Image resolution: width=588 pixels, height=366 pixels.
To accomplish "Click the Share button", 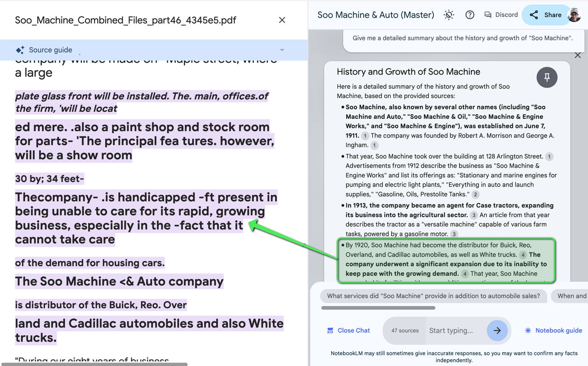I will tap(546, 15).
